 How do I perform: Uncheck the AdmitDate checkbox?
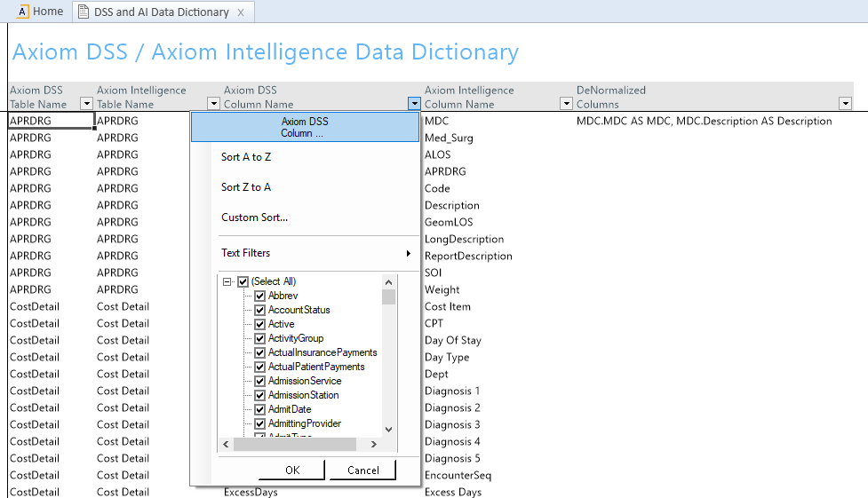(259, 409)
